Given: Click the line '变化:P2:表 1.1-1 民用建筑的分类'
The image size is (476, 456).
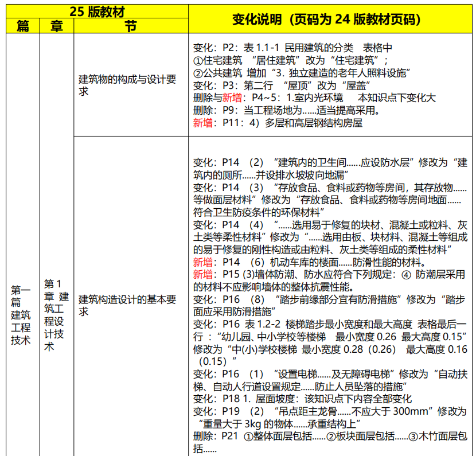Looking at the screenshot, I should 292,48.
